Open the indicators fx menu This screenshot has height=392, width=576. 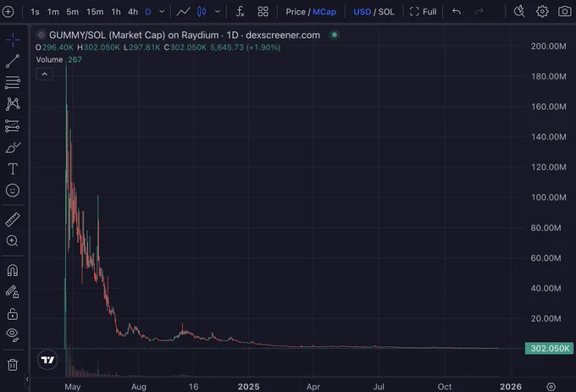point(240,12)
